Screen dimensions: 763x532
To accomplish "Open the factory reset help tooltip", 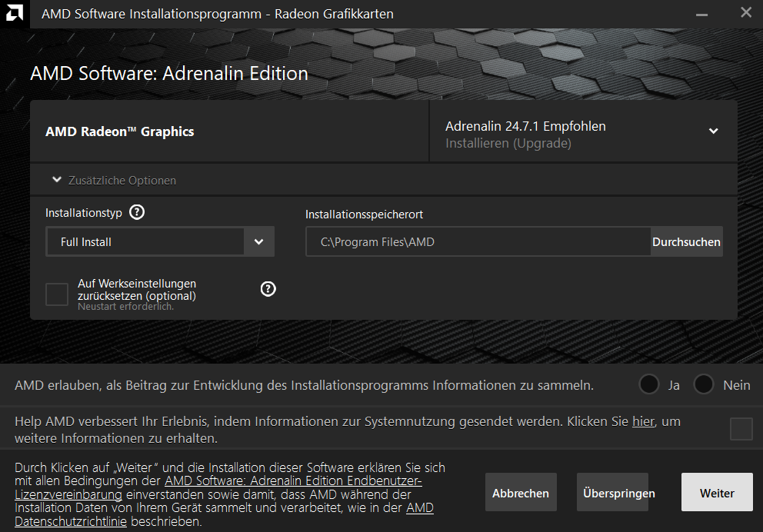I will point(268,289).
